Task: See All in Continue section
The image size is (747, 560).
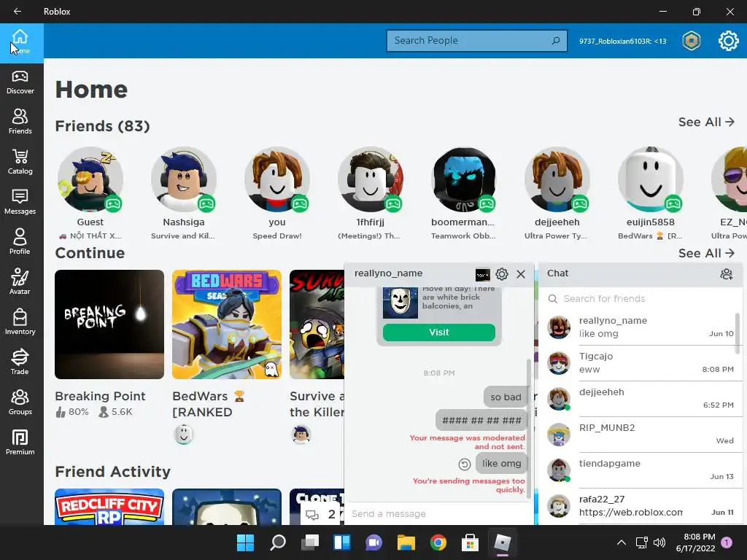Action: click(706, 253)
